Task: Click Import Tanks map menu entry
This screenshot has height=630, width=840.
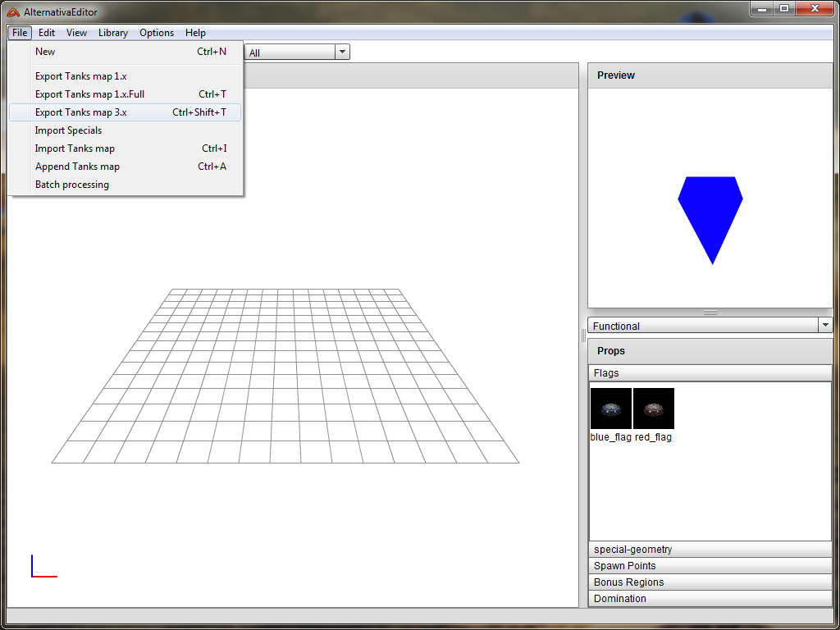Action: [x=75, y=148]
